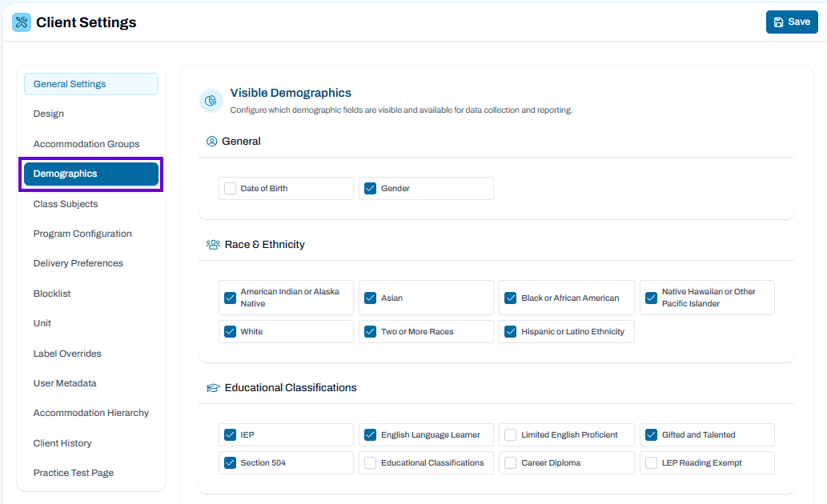This screenshot has height=504, width=827.
Task: Click the General section person icon
Action: [211, 142]
